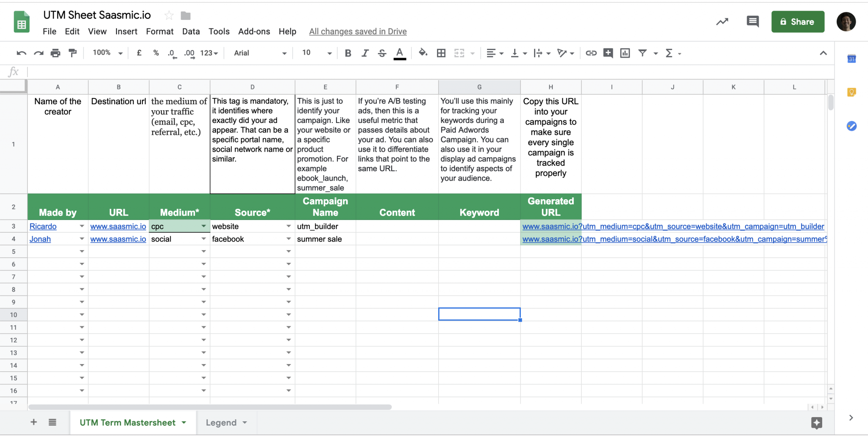Image resolution: width=868 pixels, height=437 pixels.
Task: Select the paint format tool
Action: click(72, 53)
